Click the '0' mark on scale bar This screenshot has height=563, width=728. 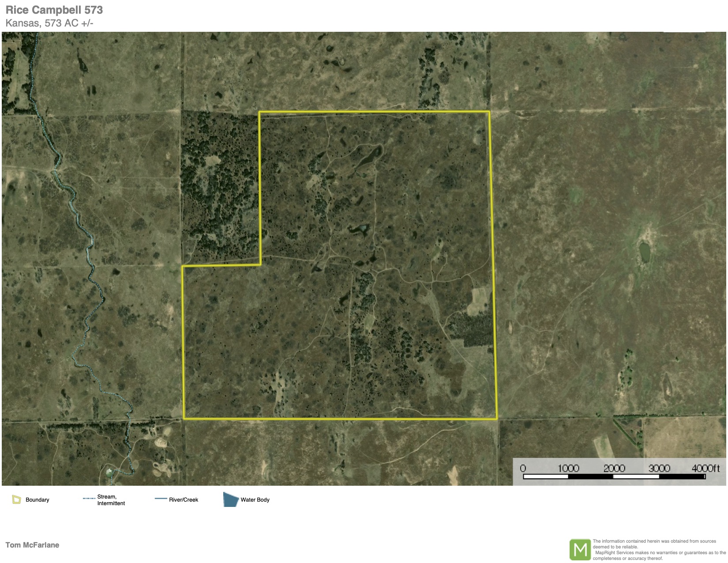pos(523,468)
